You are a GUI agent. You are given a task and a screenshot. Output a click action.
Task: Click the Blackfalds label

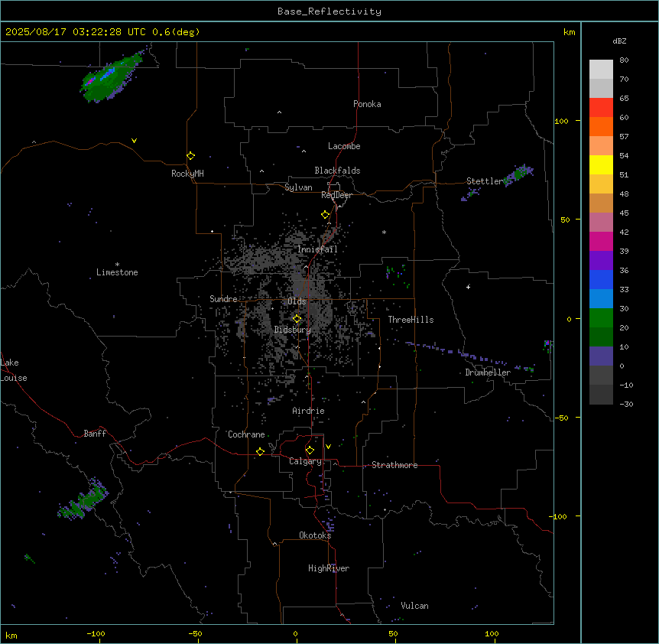pos(337,171)
